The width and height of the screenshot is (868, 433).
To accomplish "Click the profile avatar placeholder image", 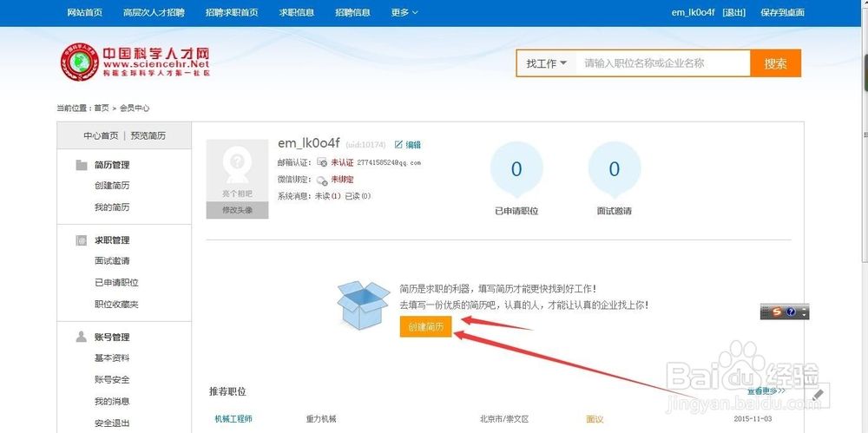I will (238, 171).
